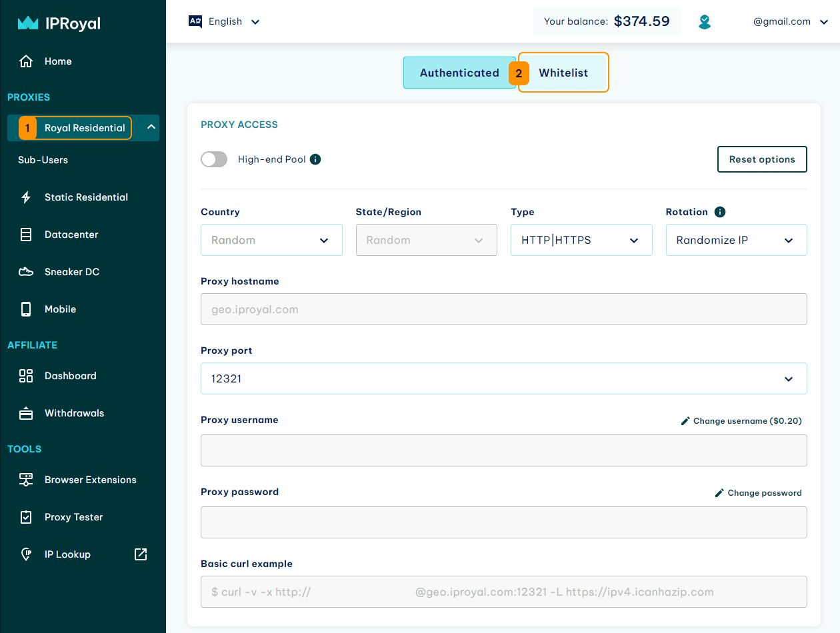Click the external link icon beside IP Lookup
The height and width of the screenshot is (633, 840).
141,554
